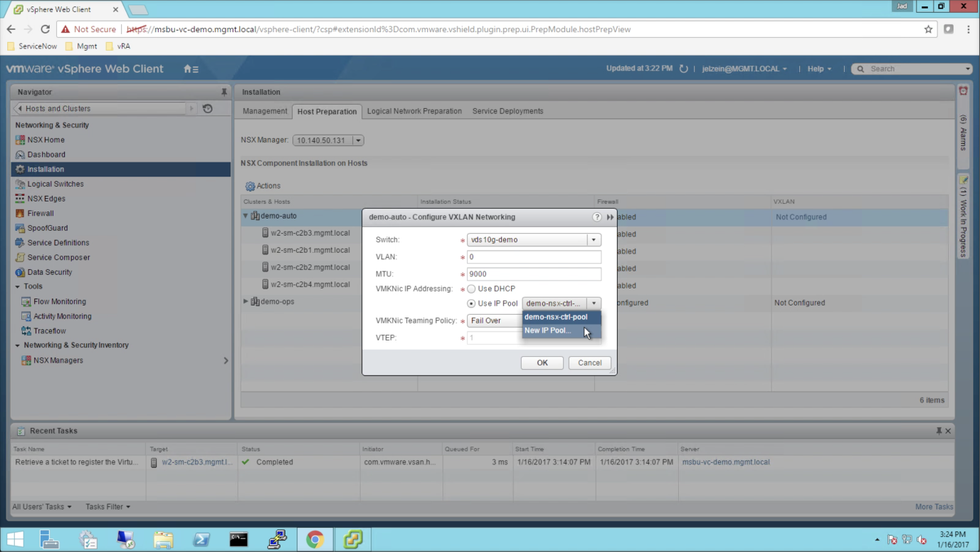
Task: Click the VLAN input field
Action: click(534, 257)
